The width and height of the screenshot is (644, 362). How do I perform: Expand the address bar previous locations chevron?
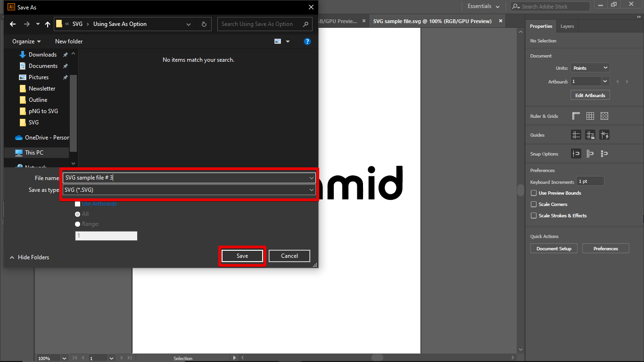click(189, 24)
